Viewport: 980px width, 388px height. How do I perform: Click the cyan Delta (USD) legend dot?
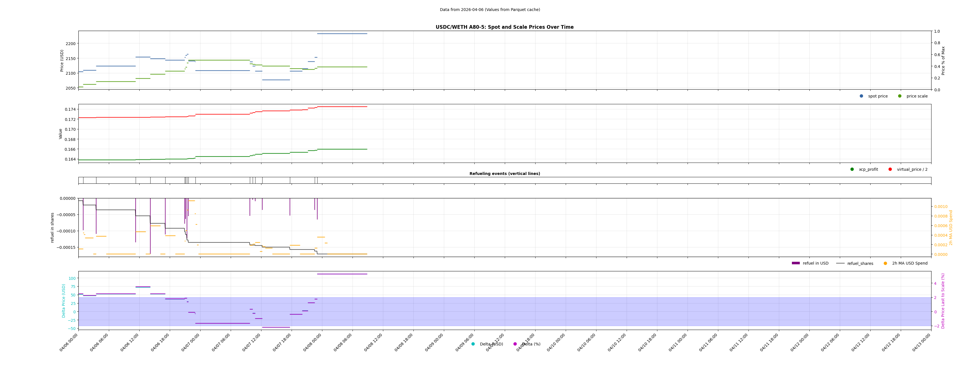(473, 344)
